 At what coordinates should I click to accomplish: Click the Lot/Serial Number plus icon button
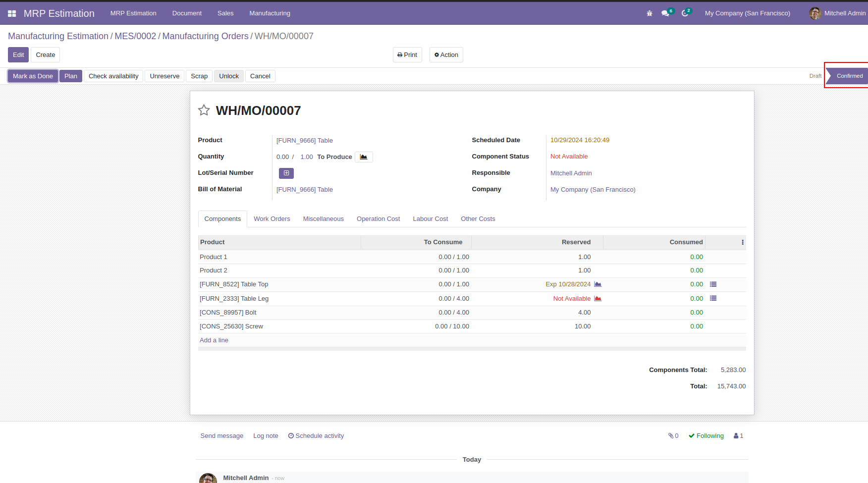tap(286, 173)
